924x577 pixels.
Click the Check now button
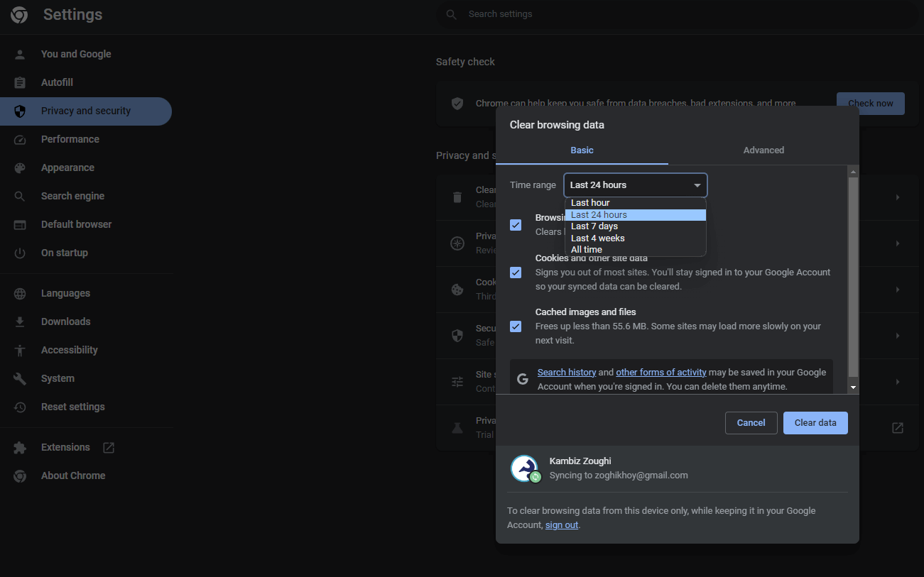pos(870,104)
